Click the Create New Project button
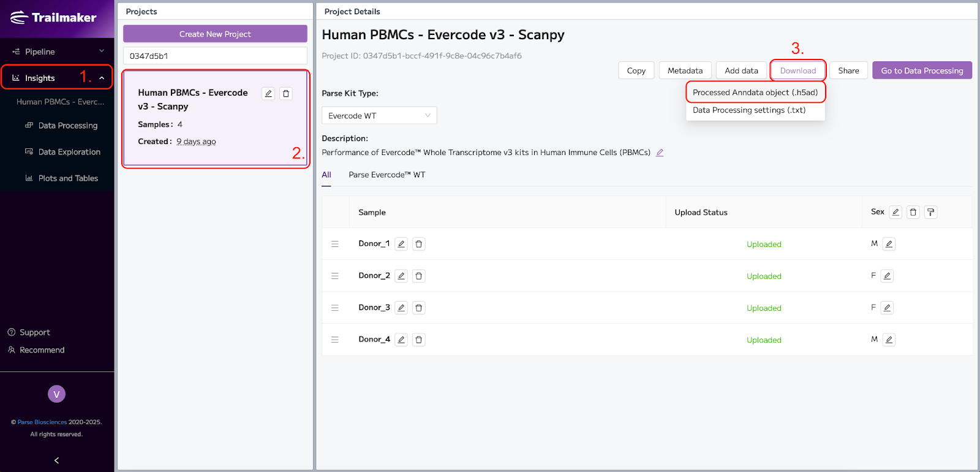 point(215,34)
